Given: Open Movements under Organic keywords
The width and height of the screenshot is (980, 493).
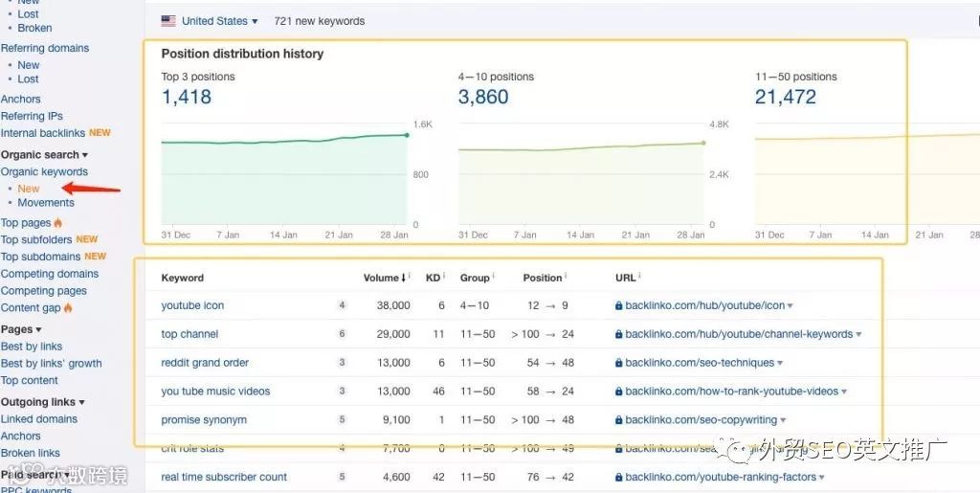Looking at the screenshot, I should tap(46, 202).
